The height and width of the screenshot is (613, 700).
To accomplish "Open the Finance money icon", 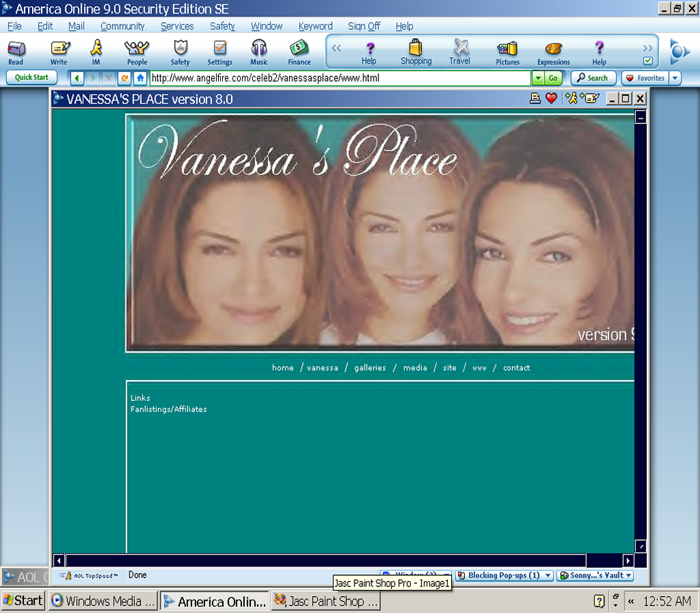I will tap(299, 52).
